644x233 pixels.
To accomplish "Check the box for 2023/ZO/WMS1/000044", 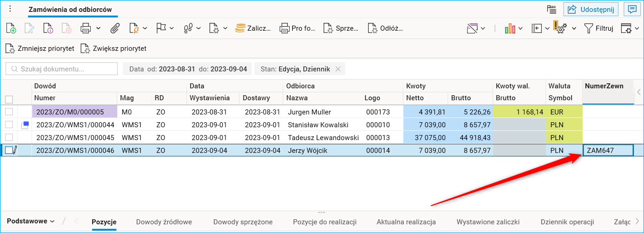I will [x=9, y=125].
